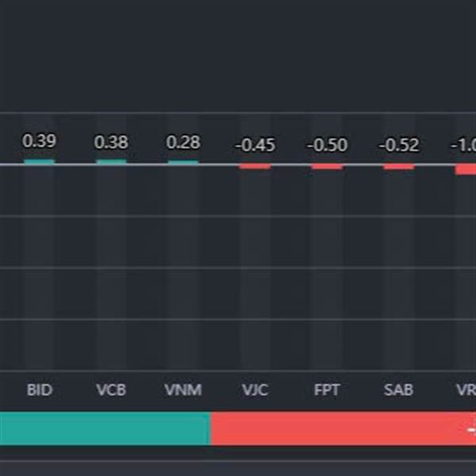Click the red segment of bottom bar
This screenshot has width=476, height=476.
pyautogui.click(x=343, y=428)
